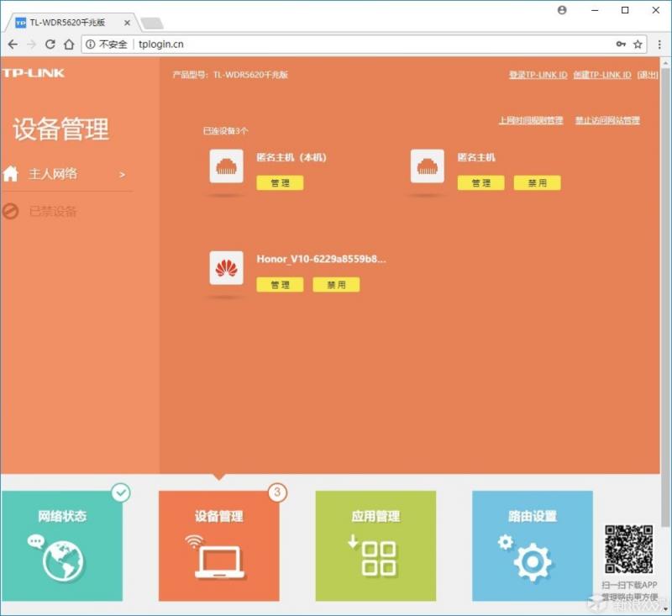Click the checkmark badge on 网络状态 tile
The image size is (672, 616).
click(x=121, y=492)
